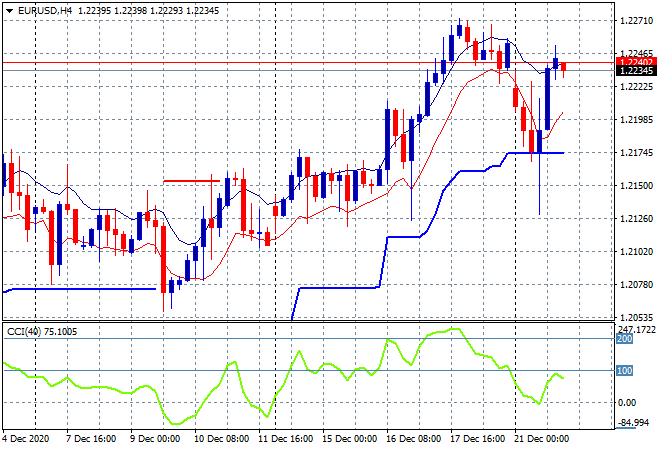
Task: Click the CCI(40) 75.1005 indicator label
Action: 42,332
